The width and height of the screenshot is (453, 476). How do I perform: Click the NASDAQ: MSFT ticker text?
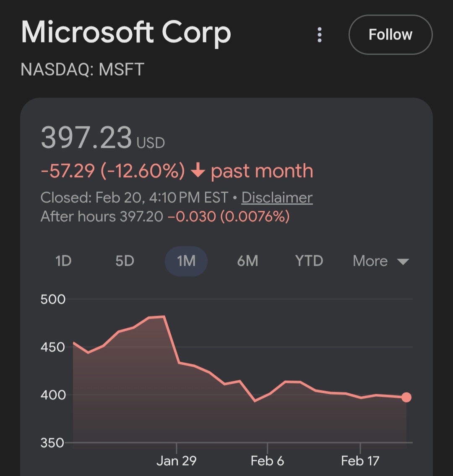click(x=83, y=69)
